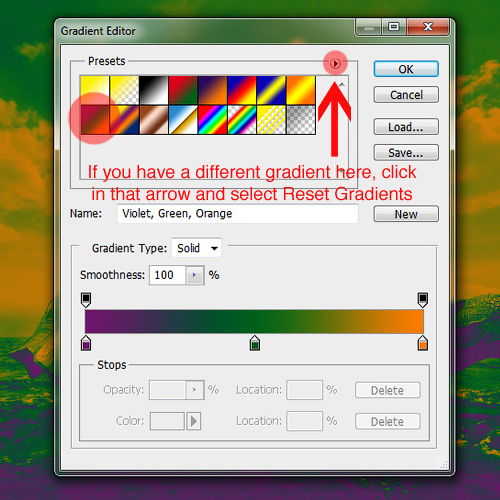This screenshot has width=500, height=500.
Task: Pick the Violet, Orange gradient preset
Action: tap(212, 90)
